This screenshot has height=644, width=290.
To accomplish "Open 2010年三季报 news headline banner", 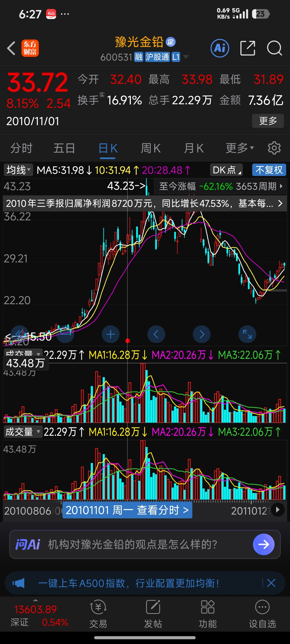I will pos(145,204).
